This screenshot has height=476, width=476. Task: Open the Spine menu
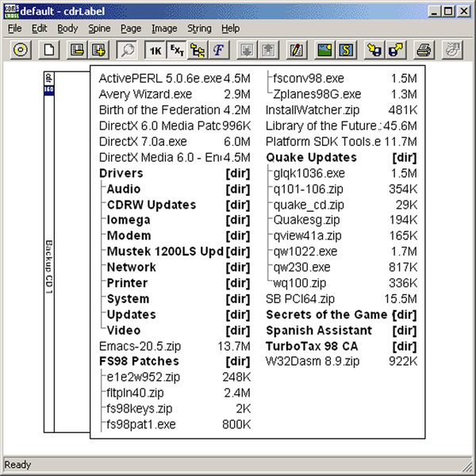pyautogui.click(x=99, y=29)
